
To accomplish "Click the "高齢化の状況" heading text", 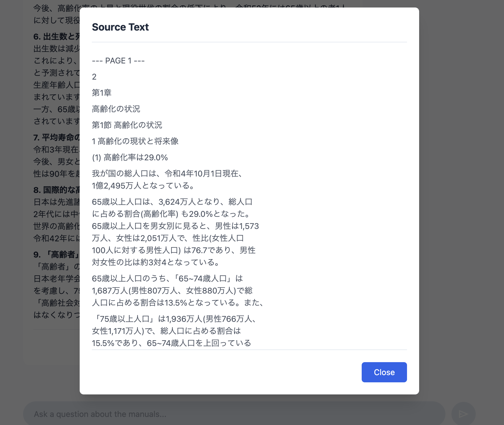I will (x=116, y=109).
